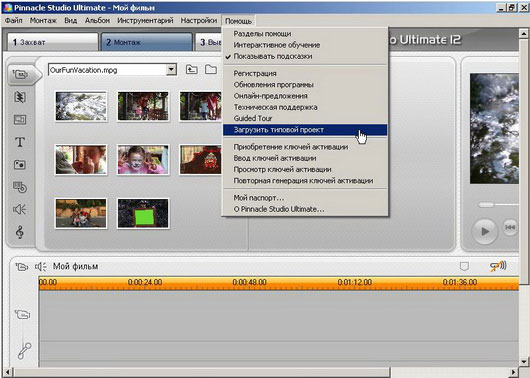Open the disc menus album icon

20,187
